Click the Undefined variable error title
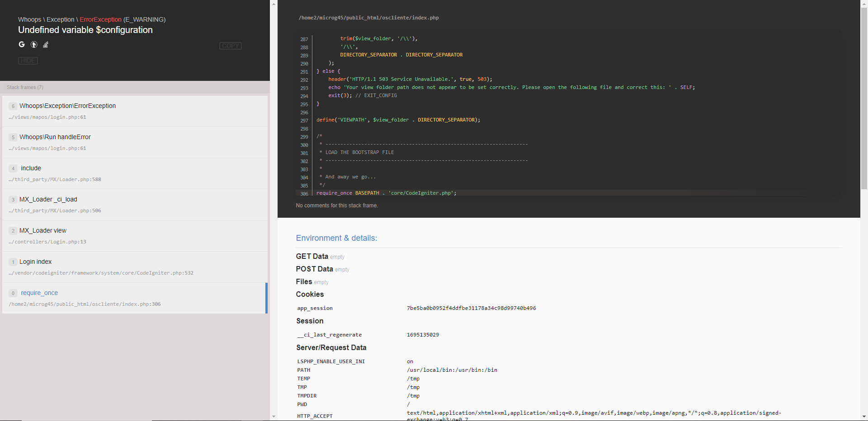 (x=85, y=30)
